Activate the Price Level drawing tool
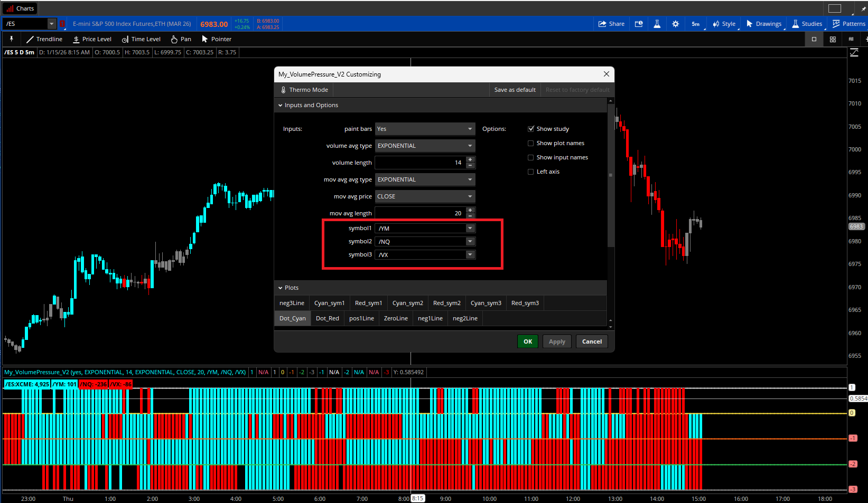The image size is (868, 503). tap(92, 39)
